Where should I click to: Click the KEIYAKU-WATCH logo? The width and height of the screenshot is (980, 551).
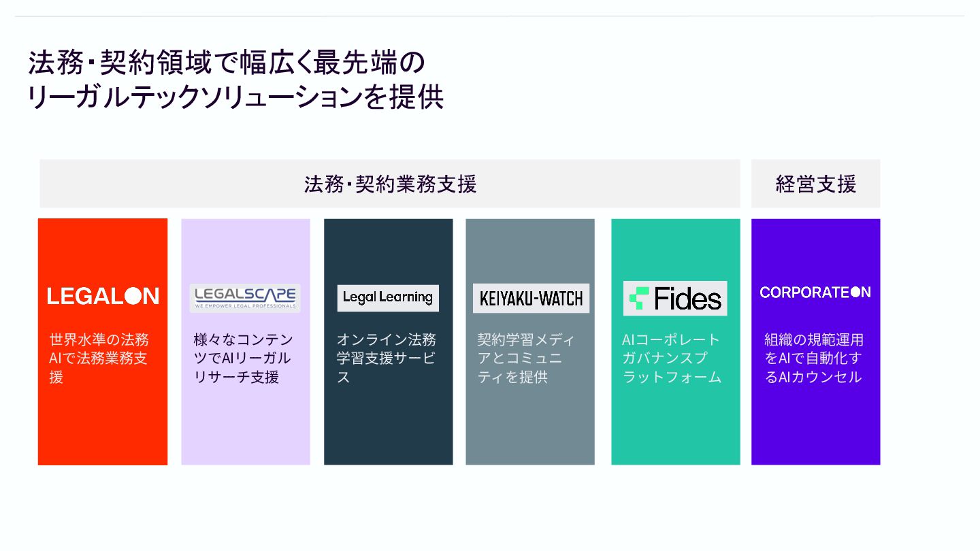point(531,299)
